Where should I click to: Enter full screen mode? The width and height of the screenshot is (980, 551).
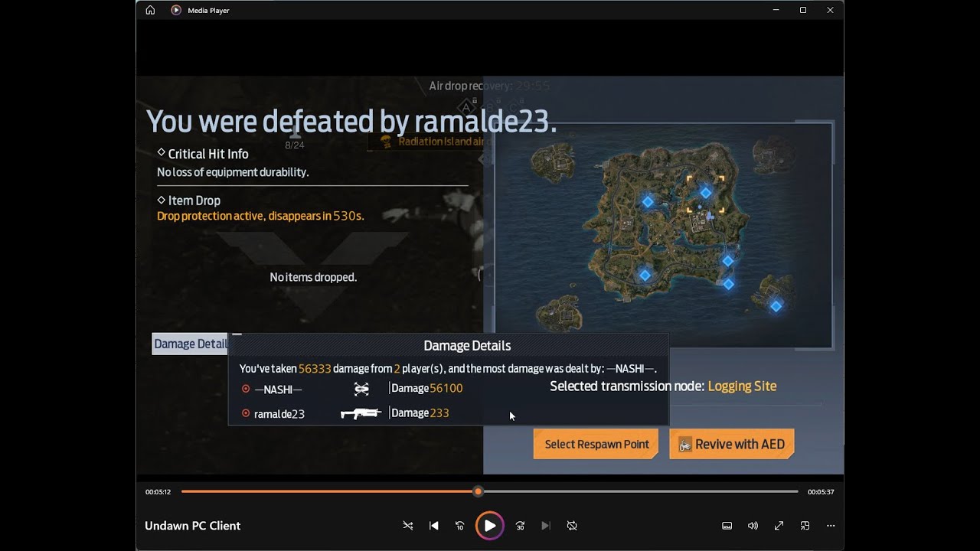coord(779,526)
